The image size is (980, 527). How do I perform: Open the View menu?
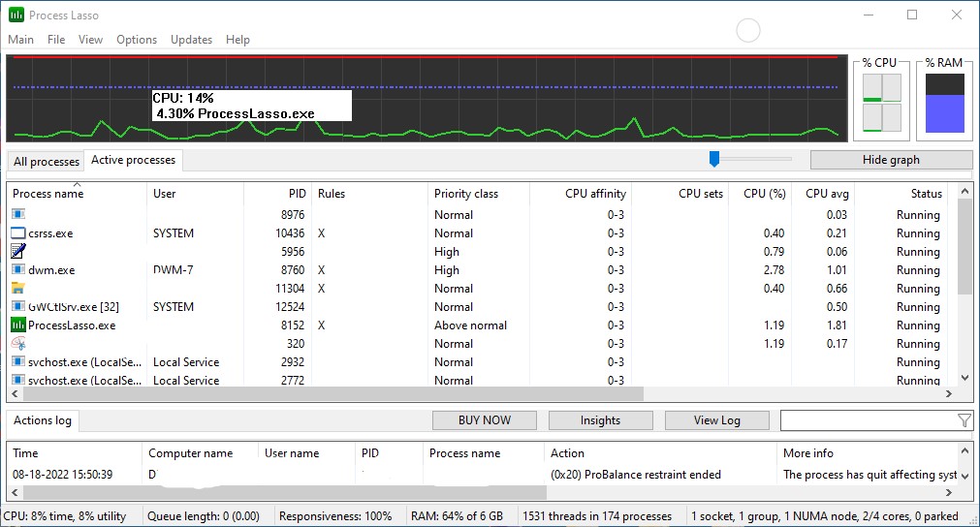[x=90, y=40]
